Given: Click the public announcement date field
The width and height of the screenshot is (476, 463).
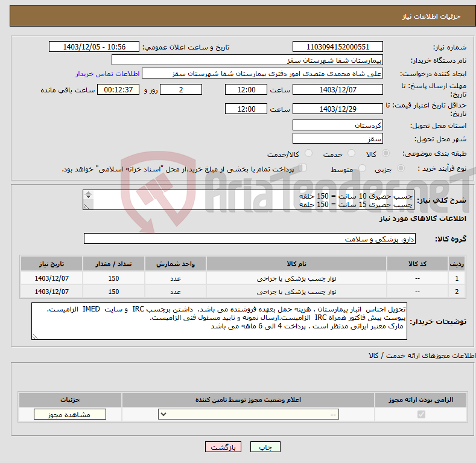Looking at the screenshot, I should (94, 47).
